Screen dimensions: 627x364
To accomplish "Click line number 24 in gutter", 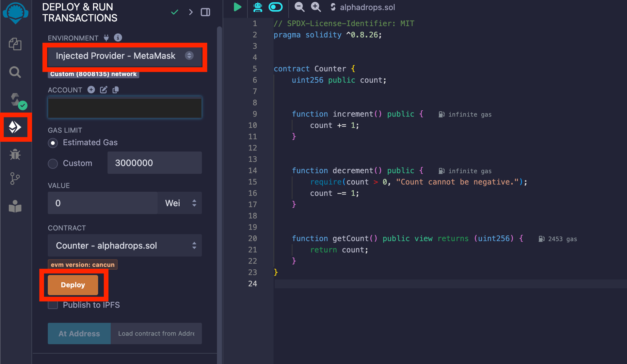I will tap(252, 284).
